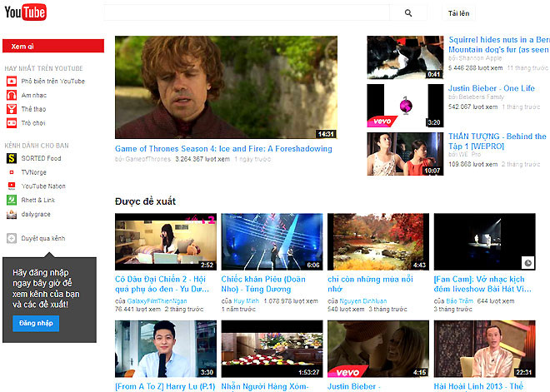Image resolution: width=550 pixels, height=392 pixels.
Task: Play the Squirrel hides nuts thumbnail
Action: pos(405,57)
